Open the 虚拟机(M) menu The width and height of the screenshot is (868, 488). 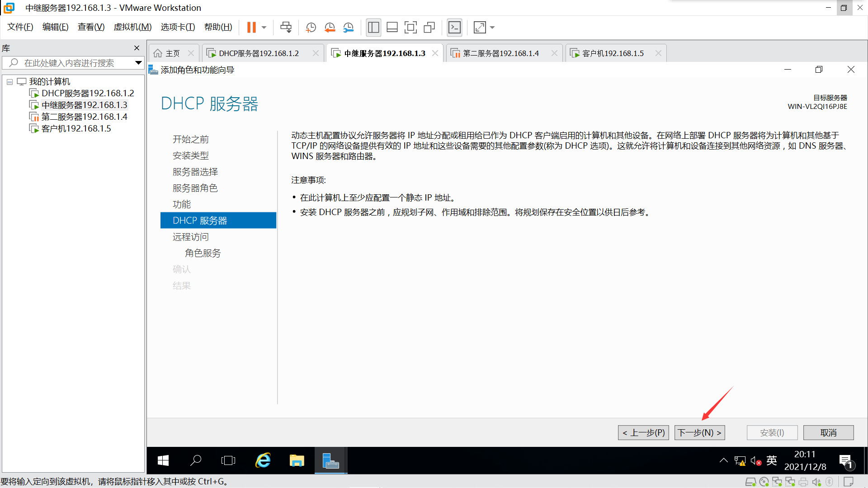(x=132, y=27)
